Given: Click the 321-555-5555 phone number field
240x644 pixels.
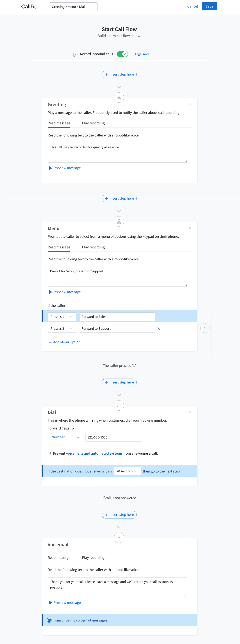Looking at the screenshot, I should click(x=114, y=437).
